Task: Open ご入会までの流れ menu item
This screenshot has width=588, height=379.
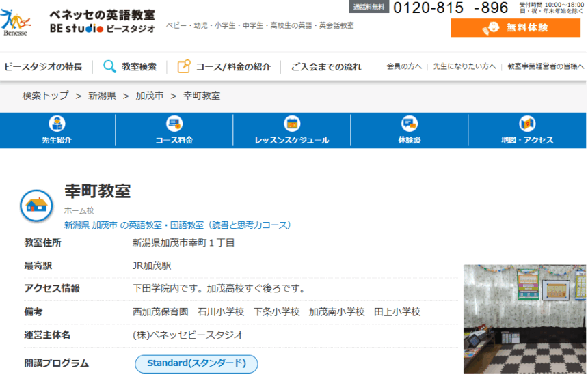Action: coord(326,67)
